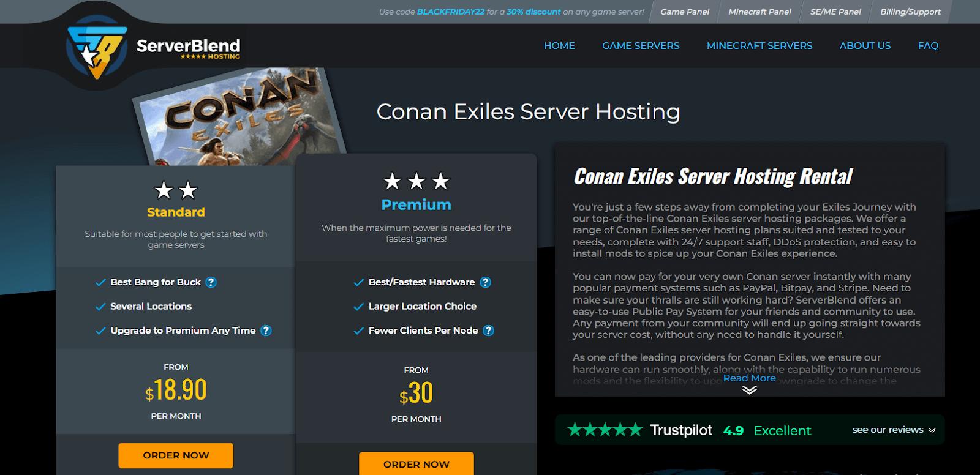Click the $18.90 price text
The height and width of the screenshot is (475, 980).
pos(176,390)
